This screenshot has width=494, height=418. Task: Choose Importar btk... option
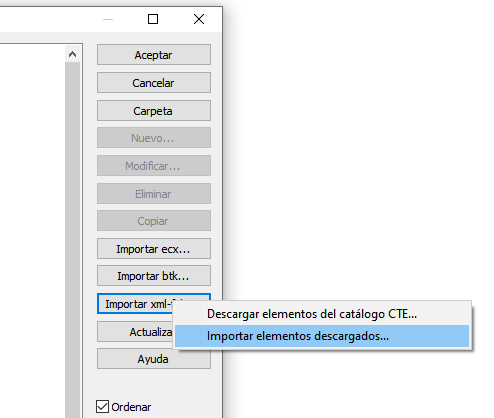154,276
